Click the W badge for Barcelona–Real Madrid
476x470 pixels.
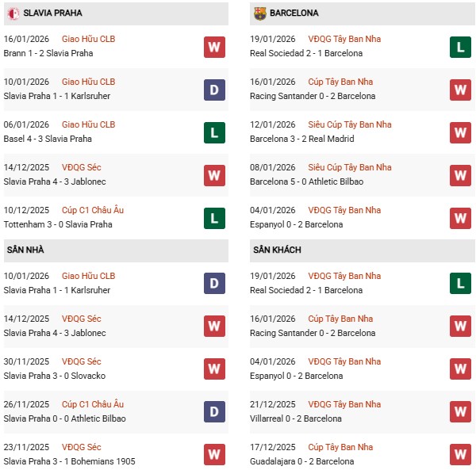(460, 132)
